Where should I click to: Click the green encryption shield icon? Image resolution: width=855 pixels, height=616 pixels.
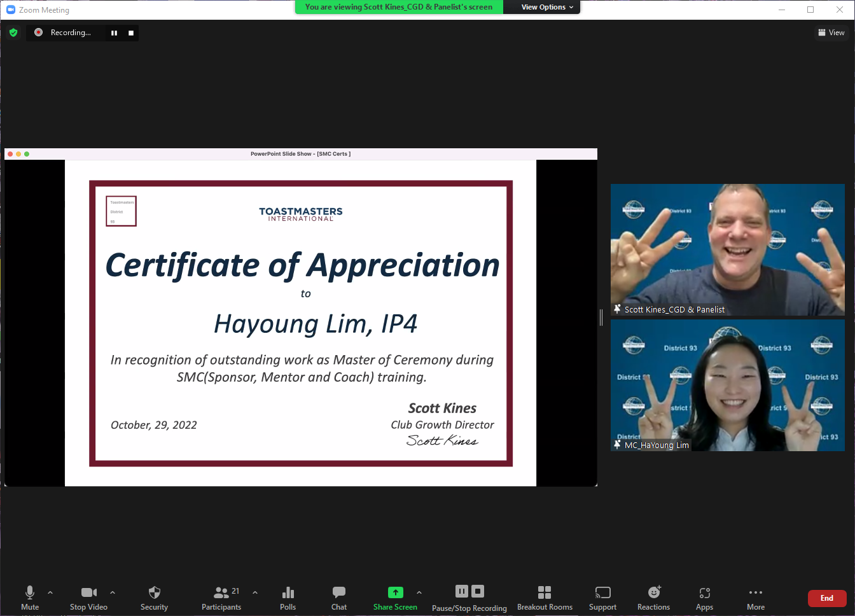[x=13, y=32]
